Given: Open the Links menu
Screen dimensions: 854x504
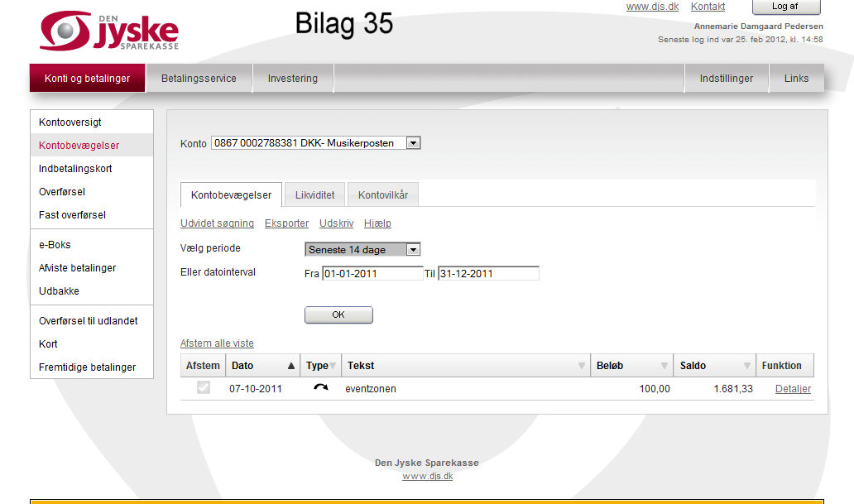Looking at the screenshot, I should coord(796,78).
